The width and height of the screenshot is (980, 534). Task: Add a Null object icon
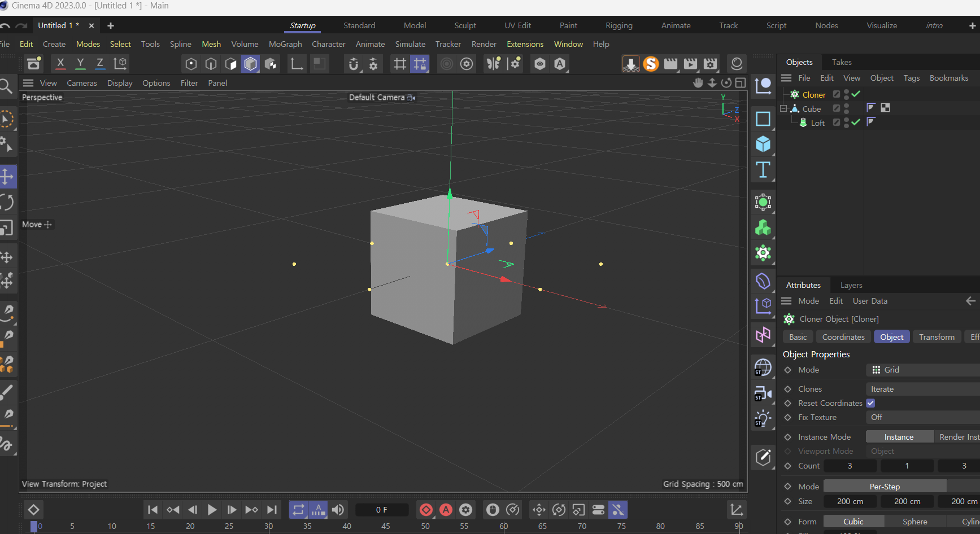pyautogui.click(x=763, y=85)
